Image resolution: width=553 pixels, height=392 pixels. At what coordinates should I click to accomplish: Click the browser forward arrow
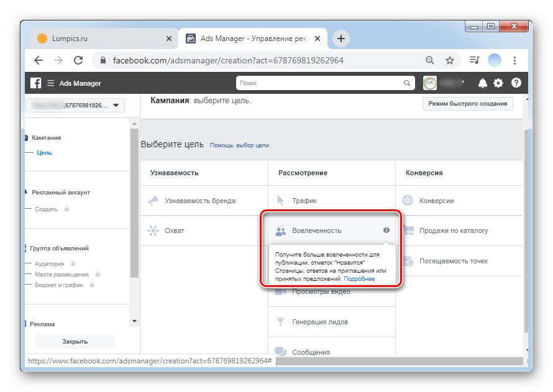[x=58, y=60]
